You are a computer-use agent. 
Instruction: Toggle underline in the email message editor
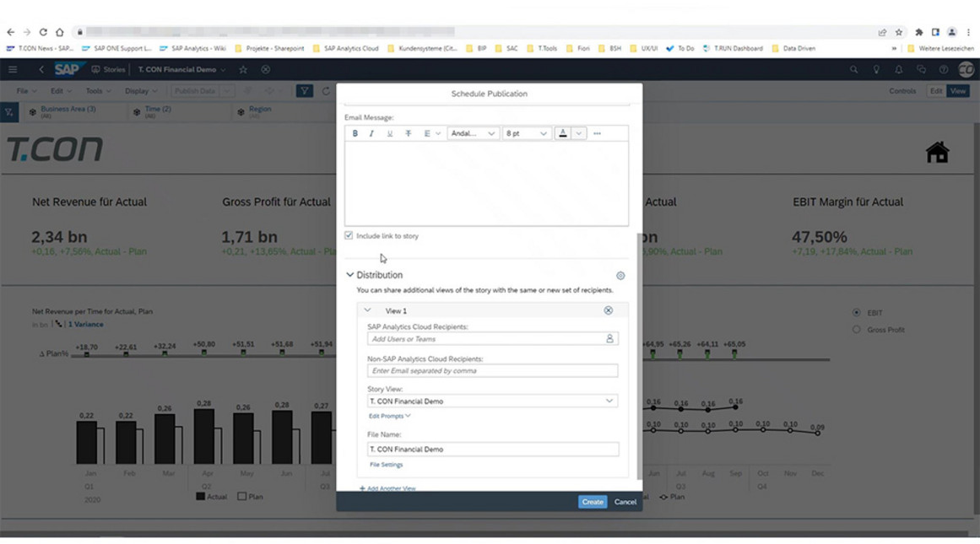click(x=389, y=133)
